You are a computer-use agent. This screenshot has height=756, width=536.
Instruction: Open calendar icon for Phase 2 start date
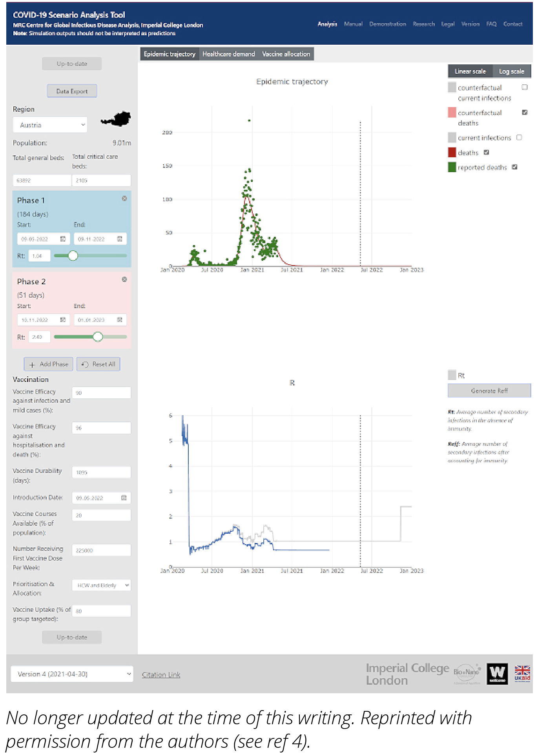(63, 320)
